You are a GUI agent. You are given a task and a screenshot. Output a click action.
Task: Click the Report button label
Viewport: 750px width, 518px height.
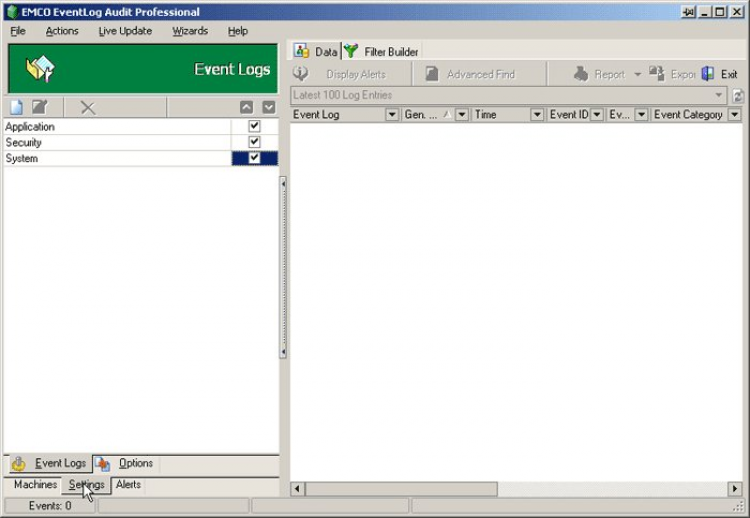[x=610, y=75]
